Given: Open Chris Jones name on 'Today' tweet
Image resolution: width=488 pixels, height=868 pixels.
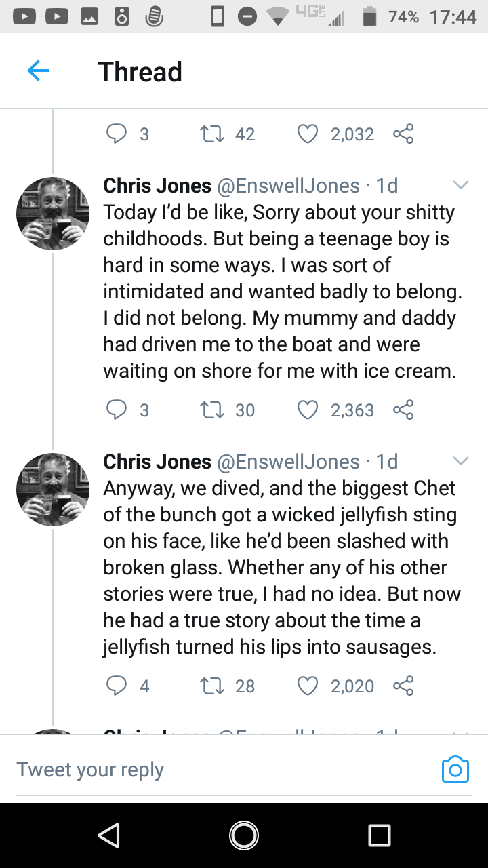Looking at the screenshot, I should [157, 185].
